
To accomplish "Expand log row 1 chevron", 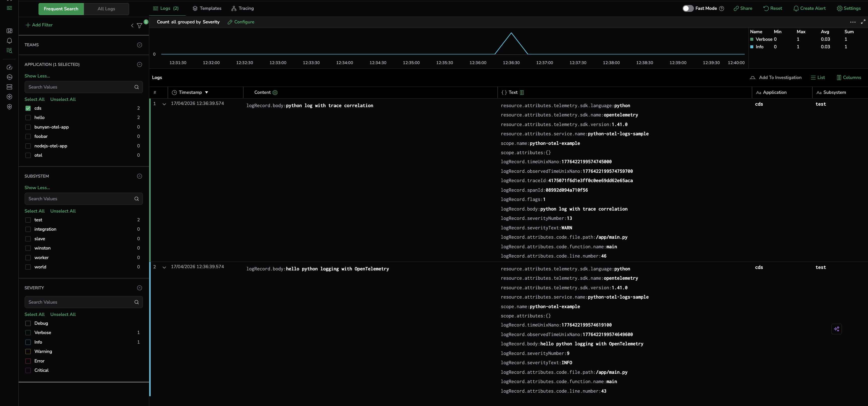I will (164, 104).
